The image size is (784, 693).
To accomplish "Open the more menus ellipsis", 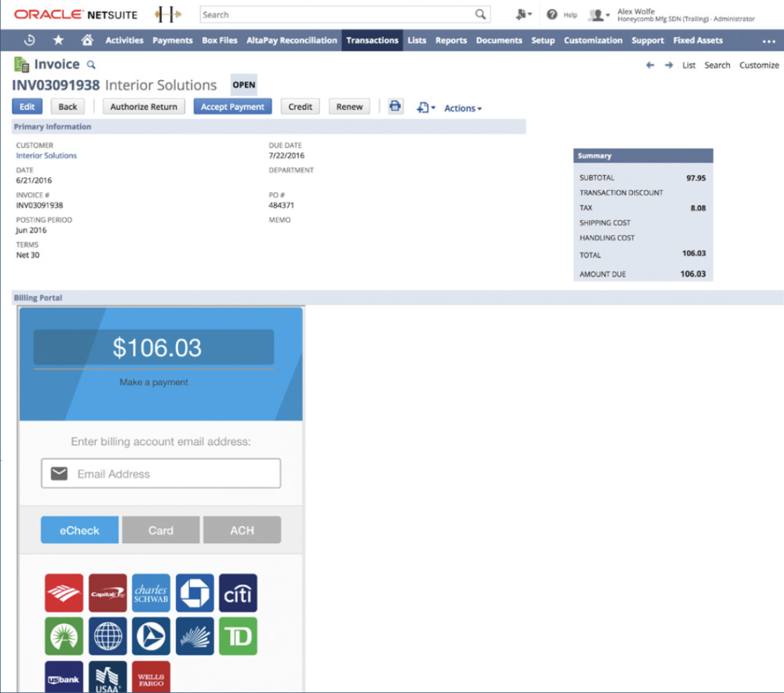I will coord(768,41).
